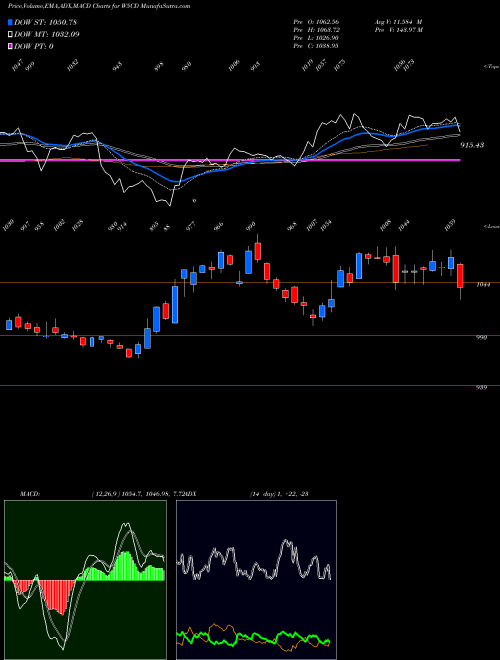The height and width of the screenshot is (660, 500).
Task: Click the tallest red candle at the chart peak
Action: coord(258,251)
